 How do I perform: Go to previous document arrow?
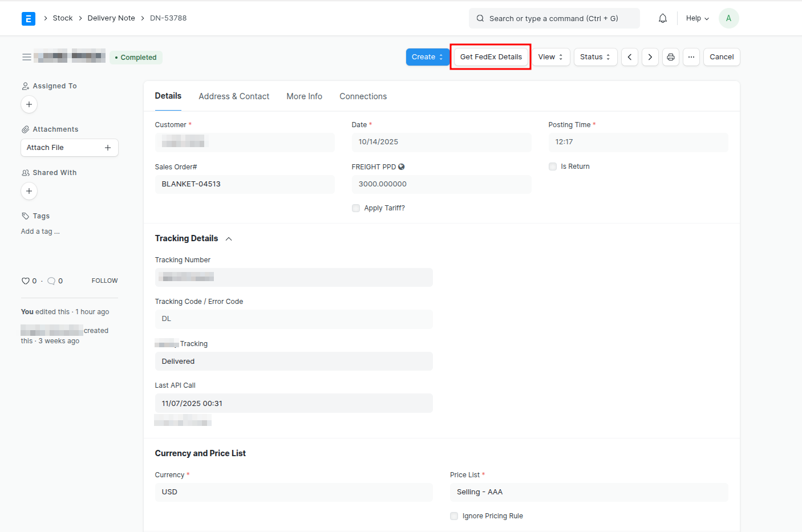[629, 57]
